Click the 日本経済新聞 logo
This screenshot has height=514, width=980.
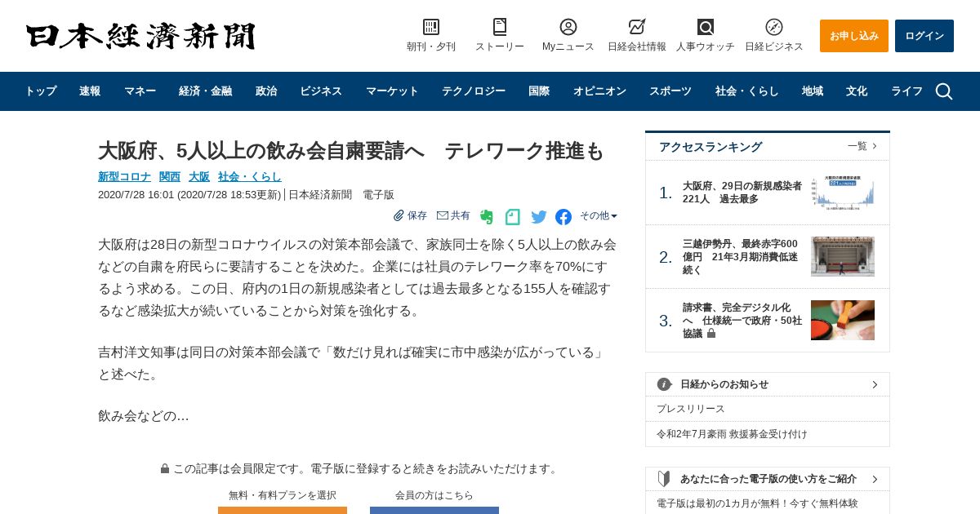(140, 36)
